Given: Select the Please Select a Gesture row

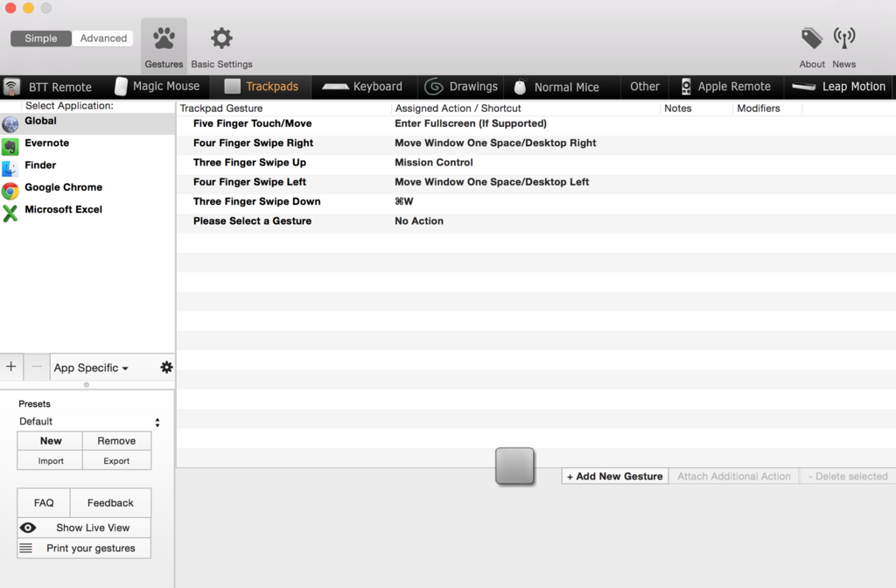Looking at the screenshot, I should point(536,220).
